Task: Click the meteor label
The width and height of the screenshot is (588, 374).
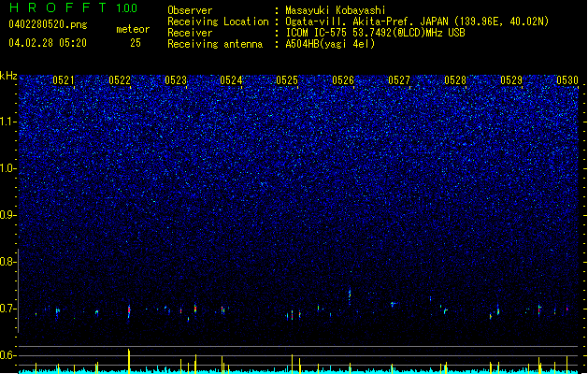Action: click(133, 29)
